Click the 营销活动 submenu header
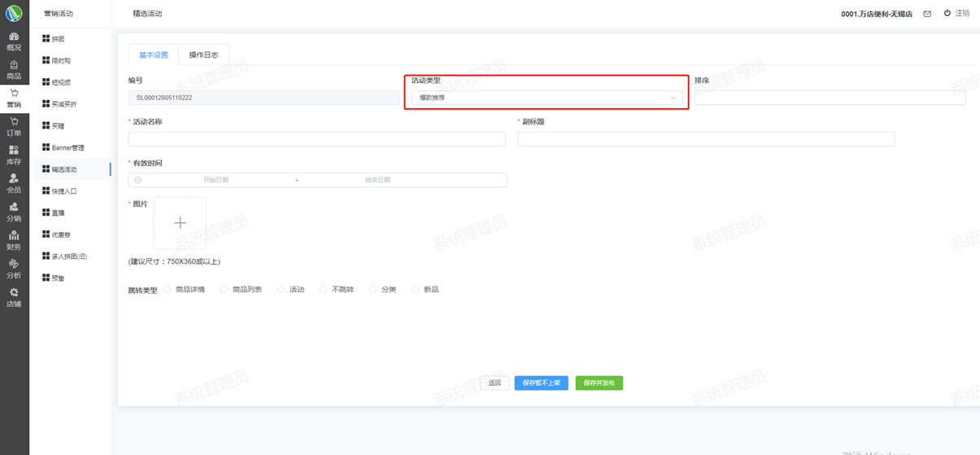This screenshot has width=980, height=455. click(59, 14)
